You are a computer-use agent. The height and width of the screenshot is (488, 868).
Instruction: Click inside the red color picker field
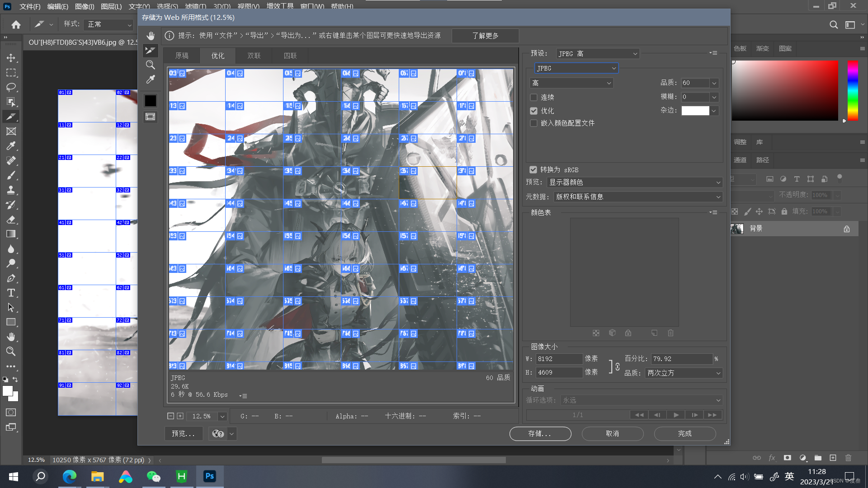[x=785, y=90]
